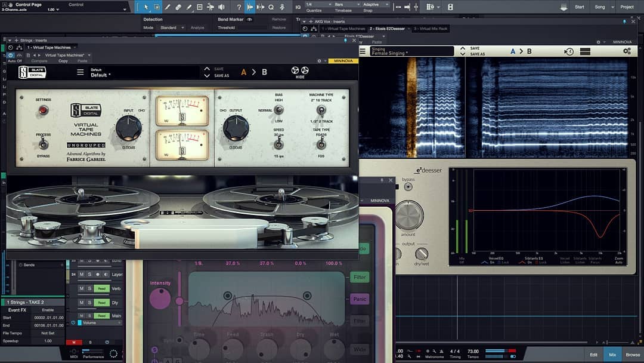Toggle the tape Speed switch
Image resolution: width=644 pixels, height=363 pixels.
pyautogui.click(x=278, y=144)
